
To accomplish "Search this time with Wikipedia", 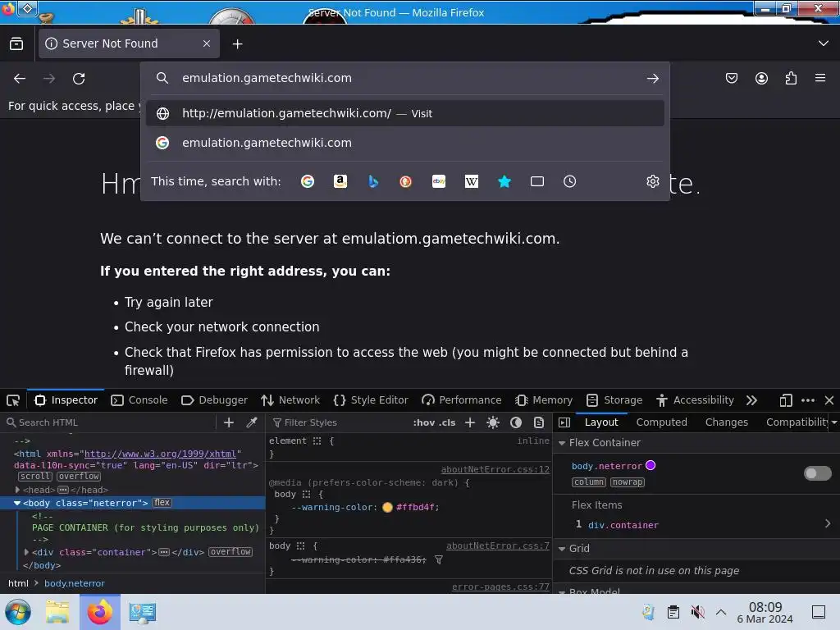I will click(x=472, y=181).
